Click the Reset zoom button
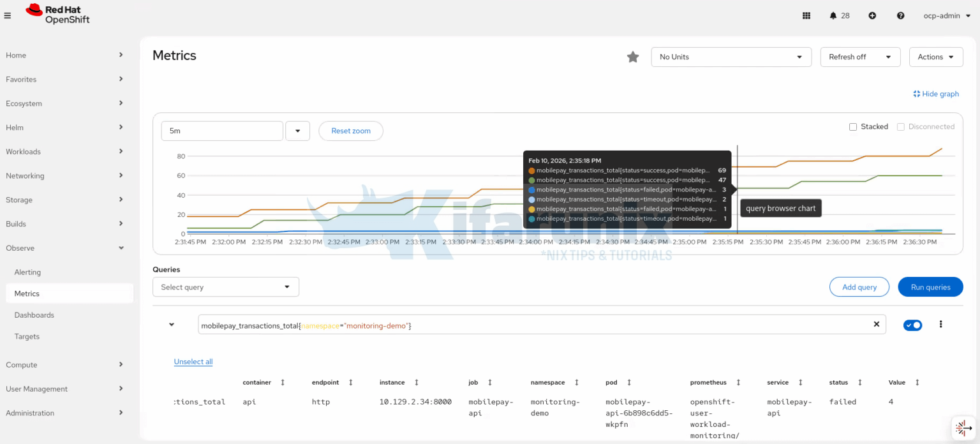This screenshot has height=444, width=980. (351, 131)
